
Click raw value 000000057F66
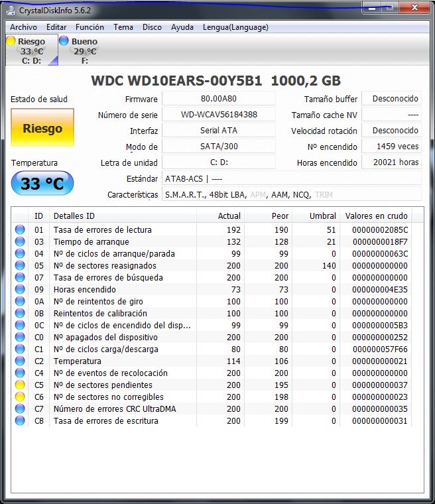click(x=380, y=349)
